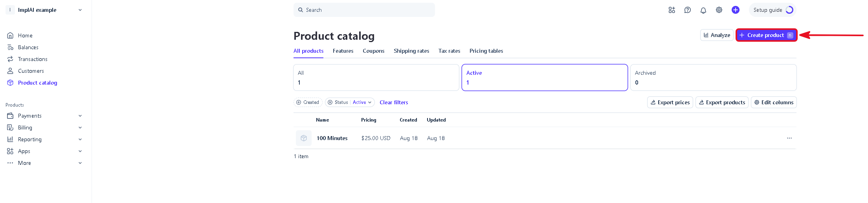Click into the Search field
Screen dimensions: 868x203
coord(364,10)
